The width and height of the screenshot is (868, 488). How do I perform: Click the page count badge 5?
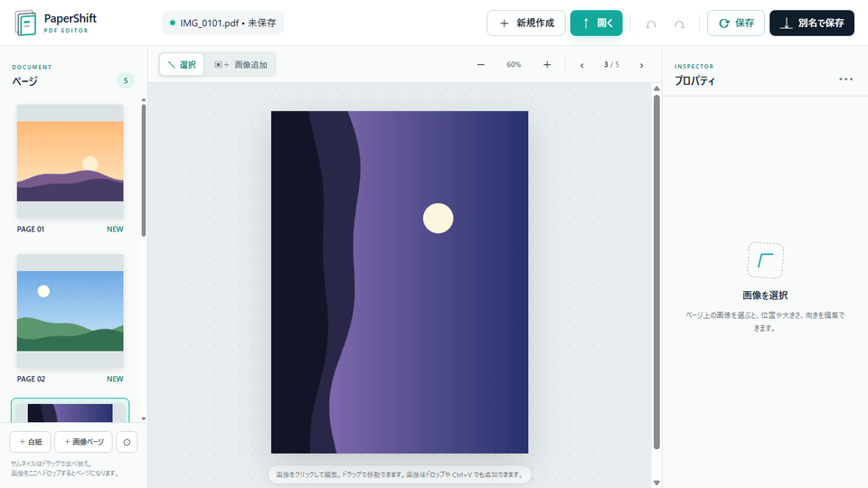[x=126, y=80]
